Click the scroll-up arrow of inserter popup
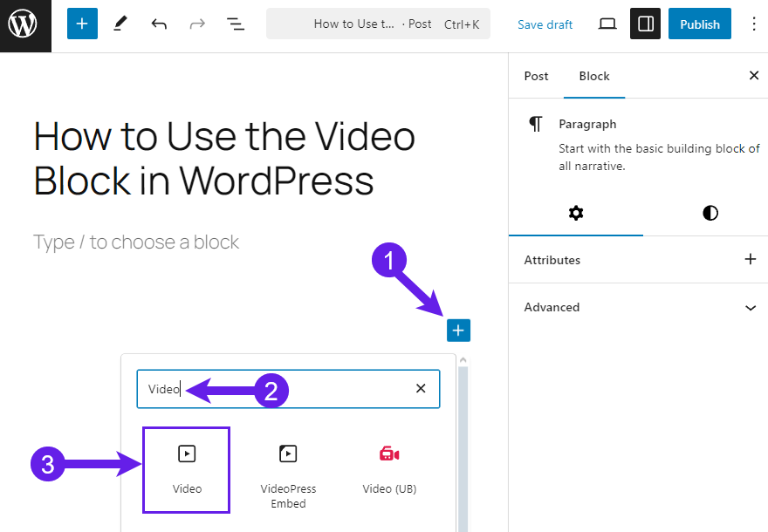 [x=463, y=360]
